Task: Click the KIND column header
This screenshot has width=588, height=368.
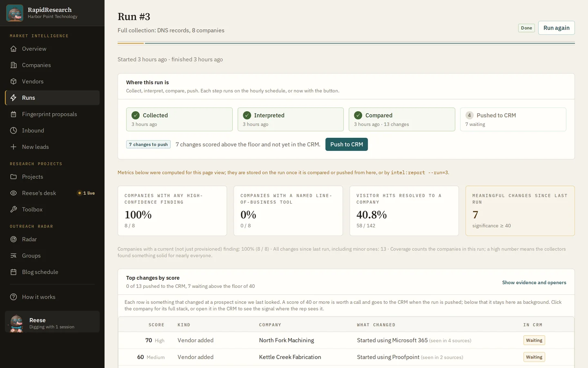Action: tap(184, 325)
